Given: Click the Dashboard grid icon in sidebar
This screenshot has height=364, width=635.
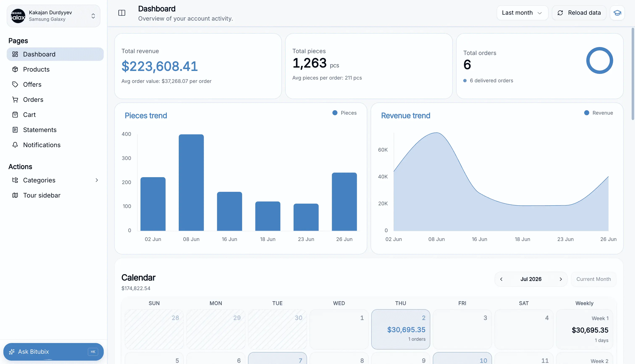Looking at the screenshot, I should [15, 54].
